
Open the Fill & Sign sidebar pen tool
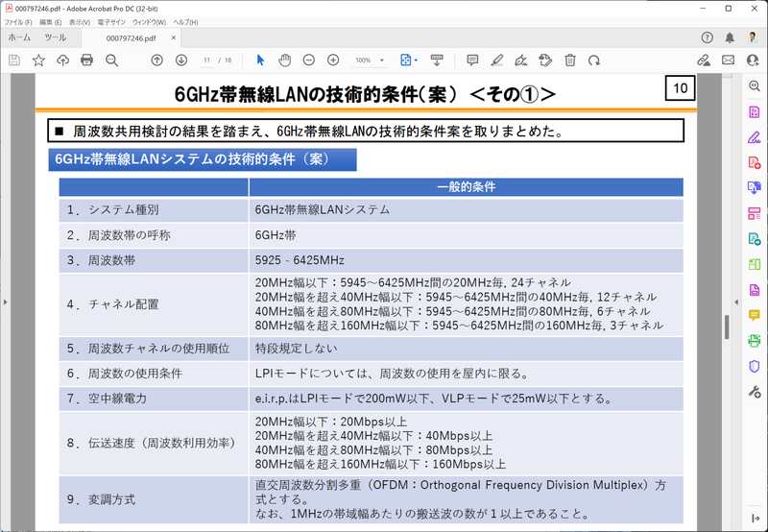755,137
